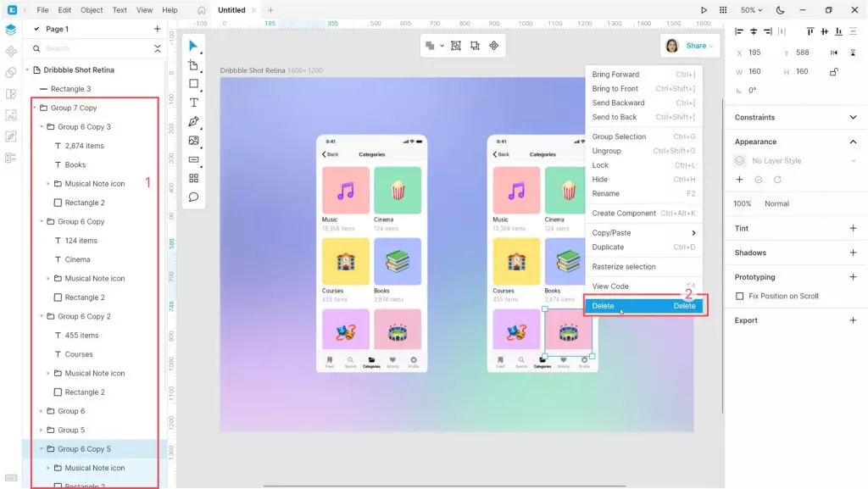Add a Prototyping interaction plus button

point(853,276)
